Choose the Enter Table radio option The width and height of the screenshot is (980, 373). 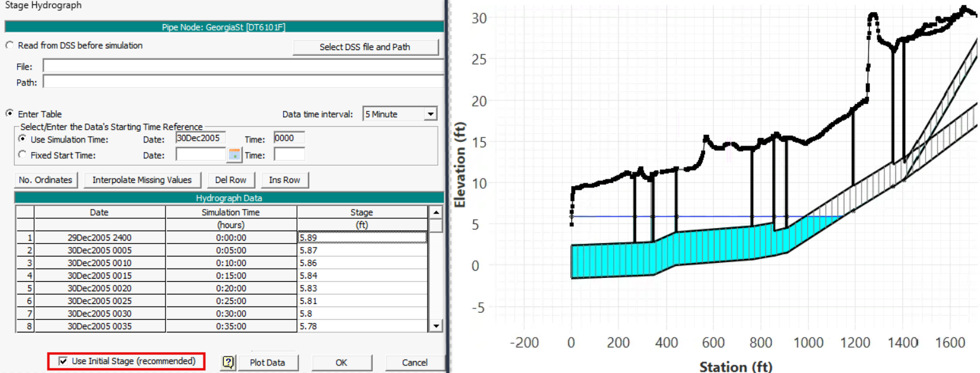click(x=10, y=114)
